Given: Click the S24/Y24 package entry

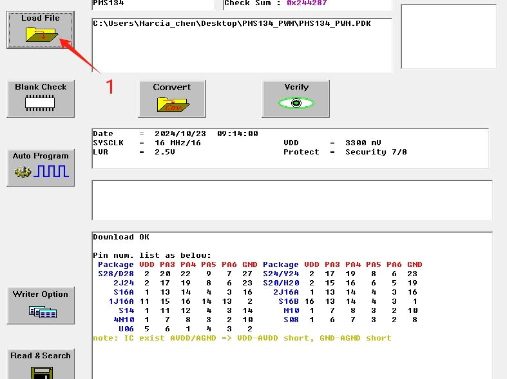Looking at the screenshot, I should [281, 274].
